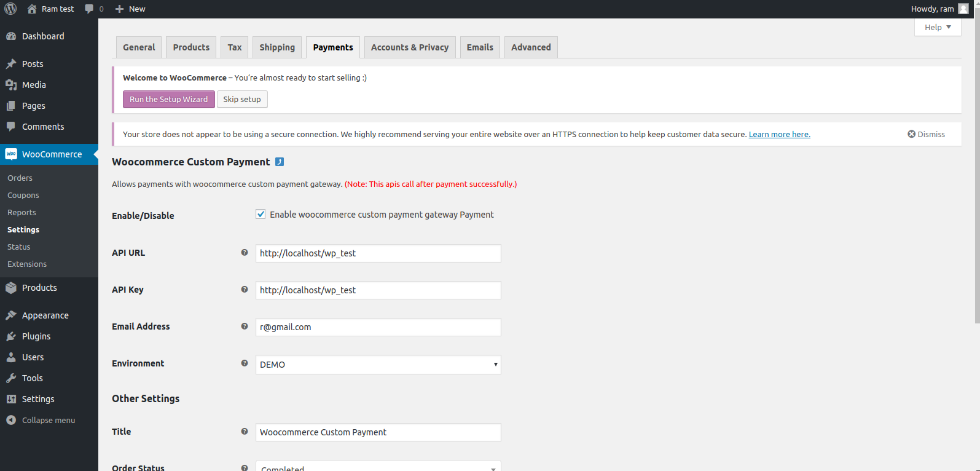Click the Tools wrench icon

pyautogui.click(x=11, y=378)
